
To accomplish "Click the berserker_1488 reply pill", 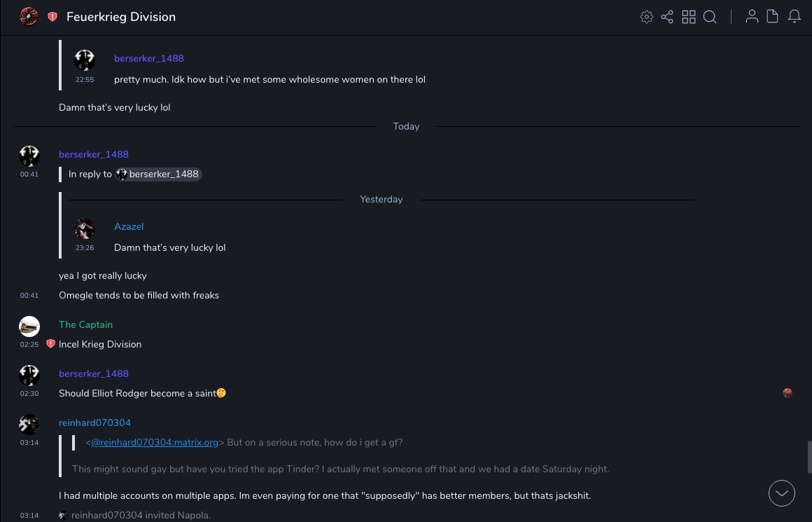I will tap(159, 174).
